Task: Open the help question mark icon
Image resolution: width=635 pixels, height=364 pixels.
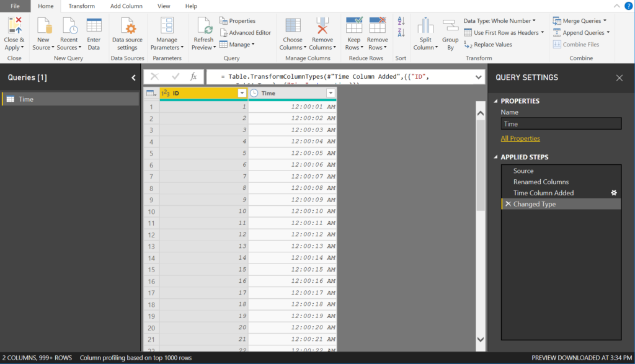Action: coord(629,6)
